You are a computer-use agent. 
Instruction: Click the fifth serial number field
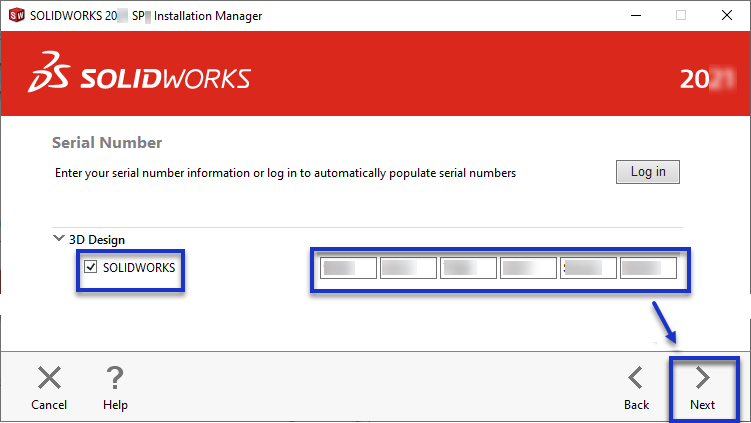[588, 268]
